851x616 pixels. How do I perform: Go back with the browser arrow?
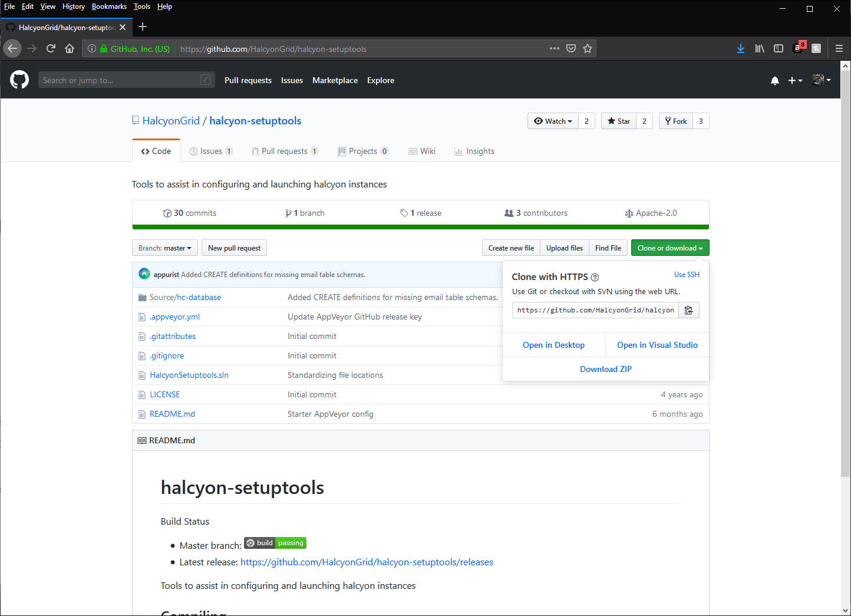(x=12, y=49)
